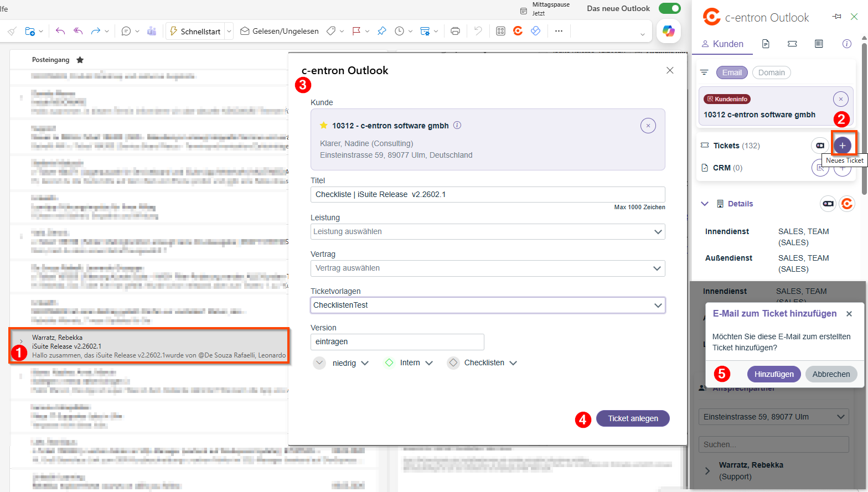Click the tag/categorize icon
Image resolution: width=868 pixels, height=492 pixels.
(x=331, y=32)
